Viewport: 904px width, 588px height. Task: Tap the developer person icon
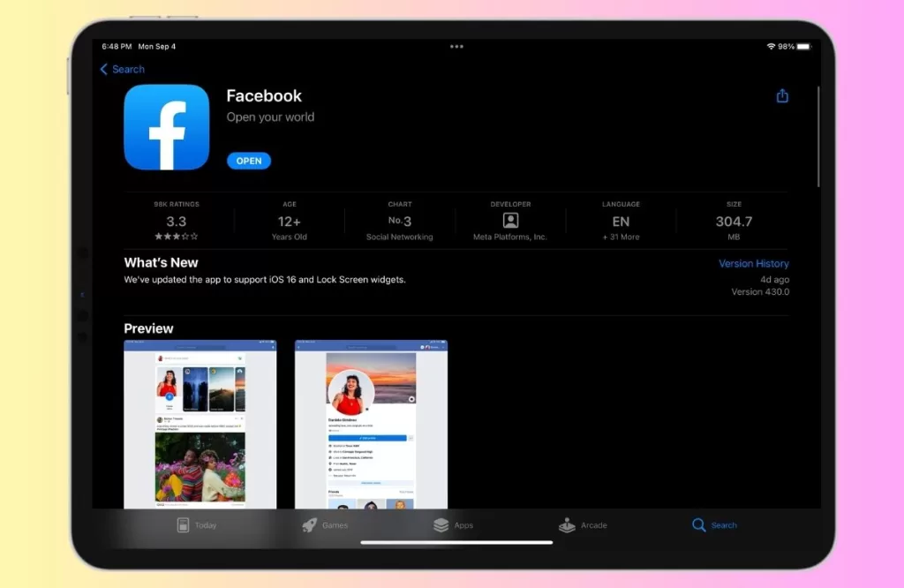510,221
